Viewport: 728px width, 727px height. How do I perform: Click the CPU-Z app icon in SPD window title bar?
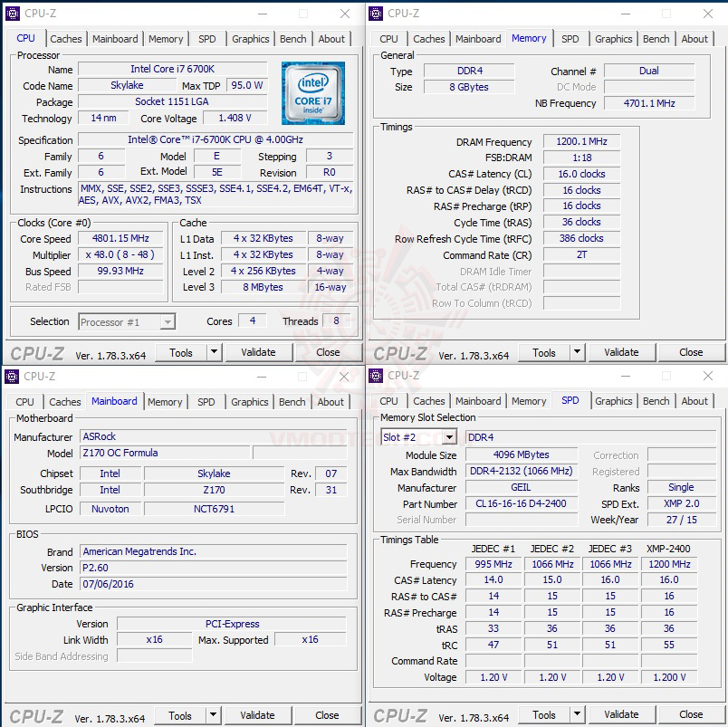(x=376, y=376)
